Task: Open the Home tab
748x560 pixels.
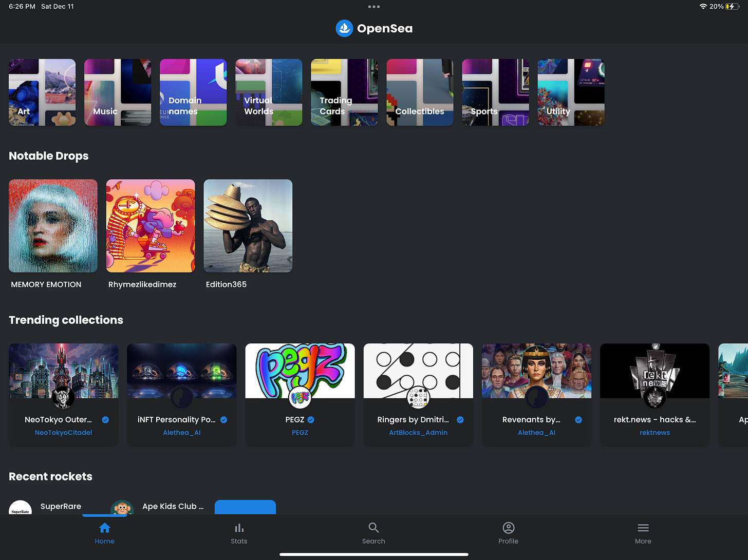Action: click(104, 534)
